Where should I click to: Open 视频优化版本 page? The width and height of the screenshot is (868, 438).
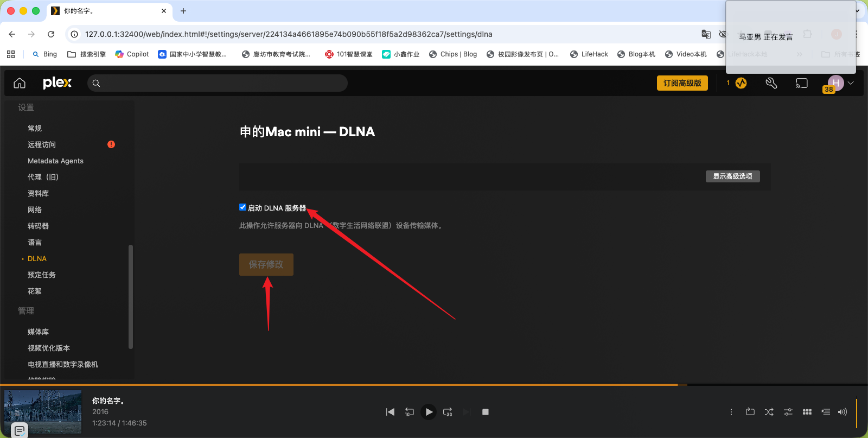pyautogui.click(x=49, y=348)
